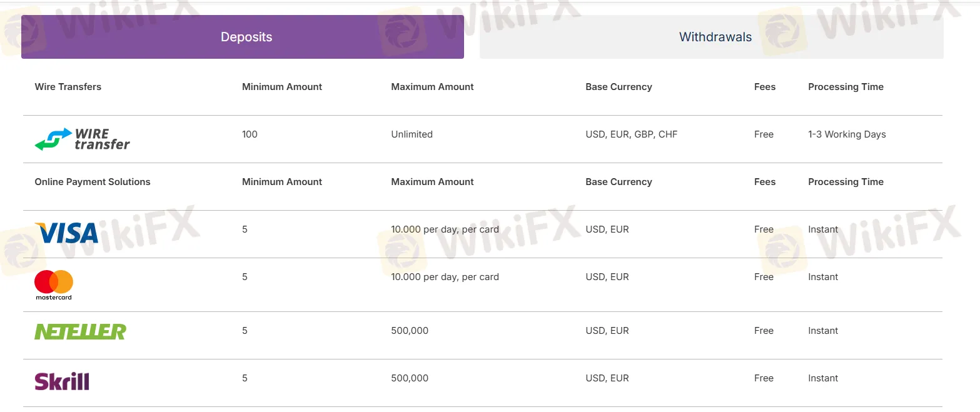Click the Wire Transfers section heading

pos(68,87)
